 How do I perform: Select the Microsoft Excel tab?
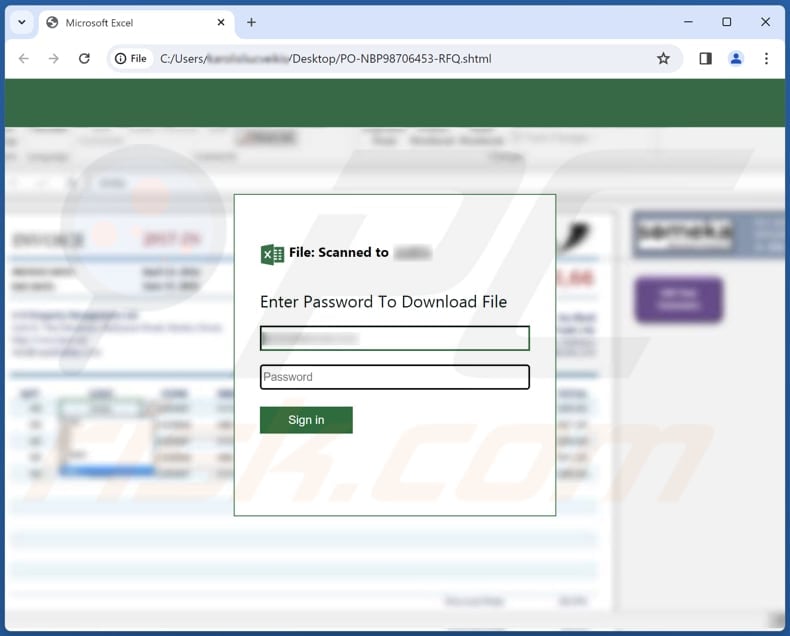[x=136, y=23]
